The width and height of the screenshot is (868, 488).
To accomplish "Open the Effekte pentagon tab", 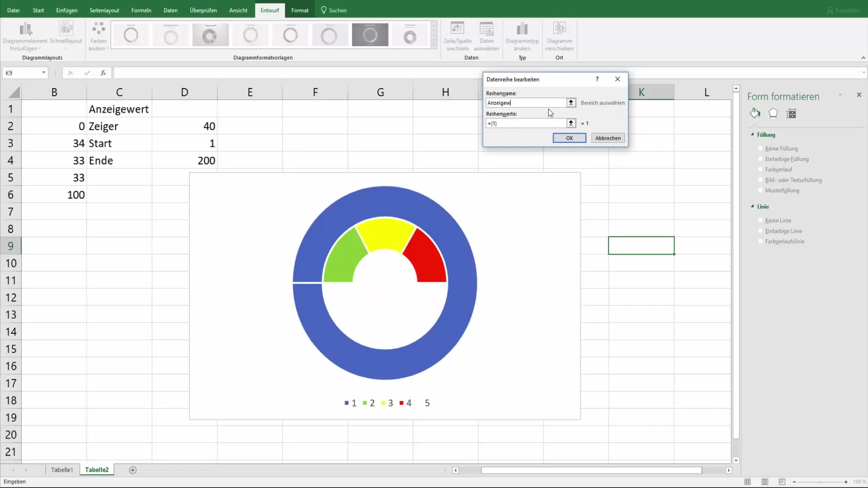I will click(x=773, y=113).
